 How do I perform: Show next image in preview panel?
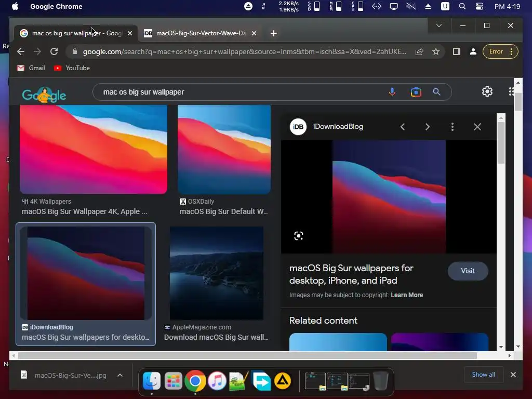tap(428, 127)
